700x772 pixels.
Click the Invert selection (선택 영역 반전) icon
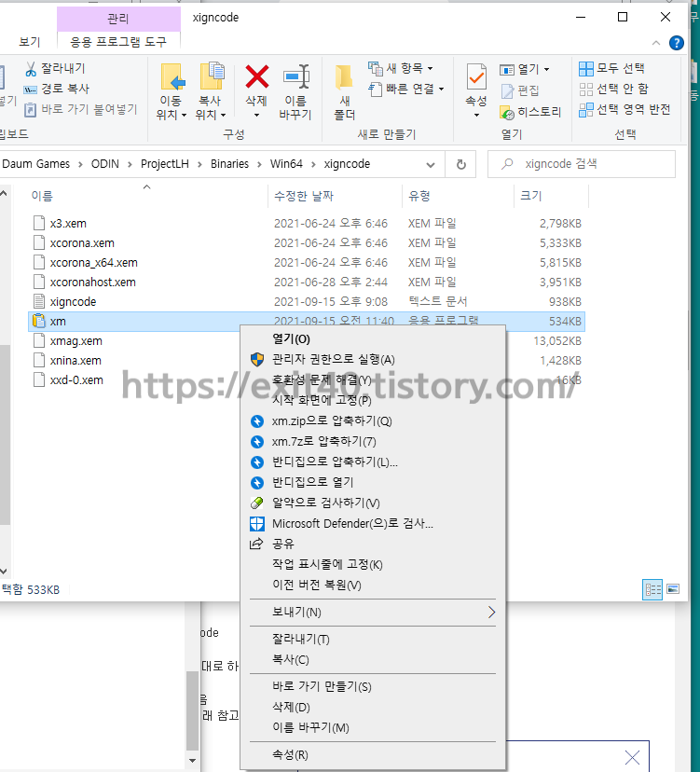(585, 110)
